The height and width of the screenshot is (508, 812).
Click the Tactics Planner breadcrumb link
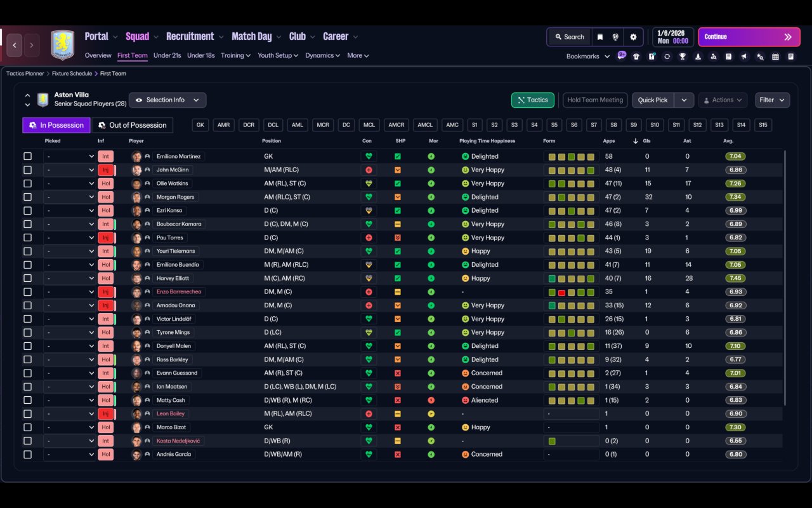point(25,74)
